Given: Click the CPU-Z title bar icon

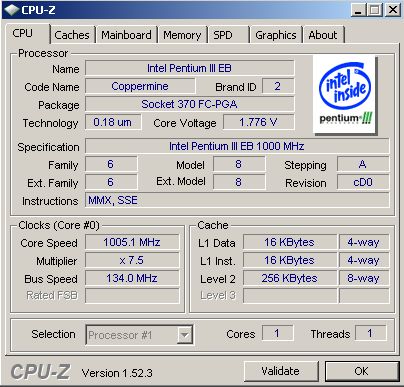Looking at the screenshot, I should [x=12, y=10].
